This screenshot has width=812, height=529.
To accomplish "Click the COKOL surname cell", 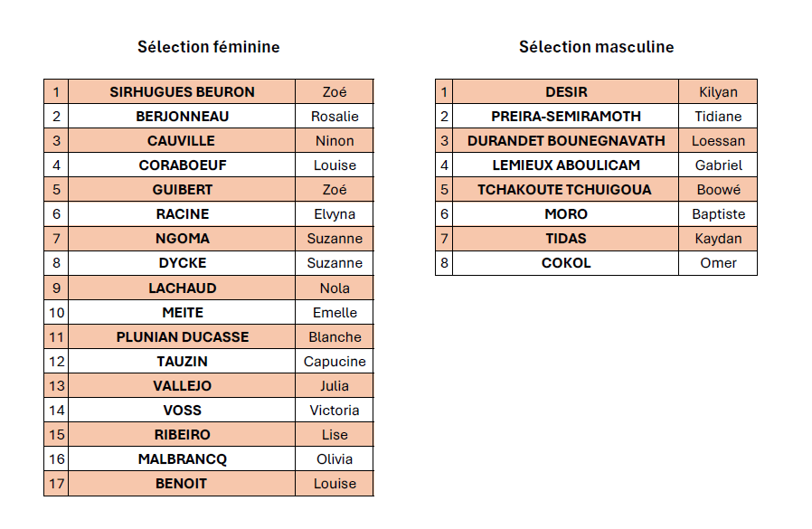I will click(566, 263).
